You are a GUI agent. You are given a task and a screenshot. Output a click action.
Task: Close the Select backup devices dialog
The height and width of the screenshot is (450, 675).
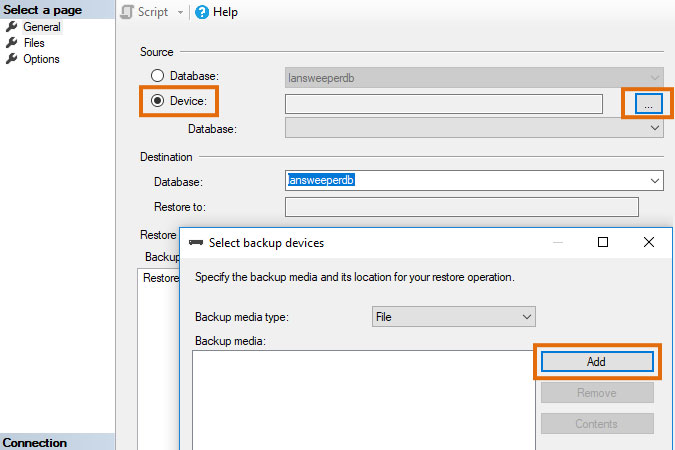coord(649,242)
